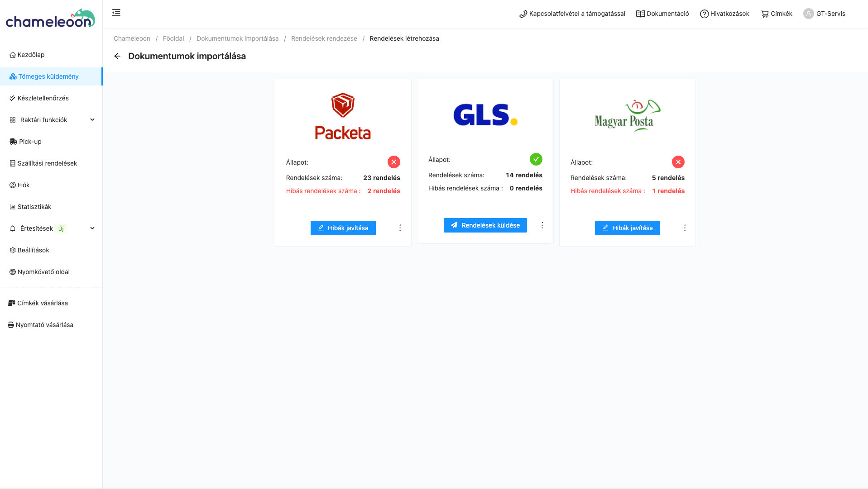
Task: Click the GT-Servis user avatar
Action: click(809, 14)
